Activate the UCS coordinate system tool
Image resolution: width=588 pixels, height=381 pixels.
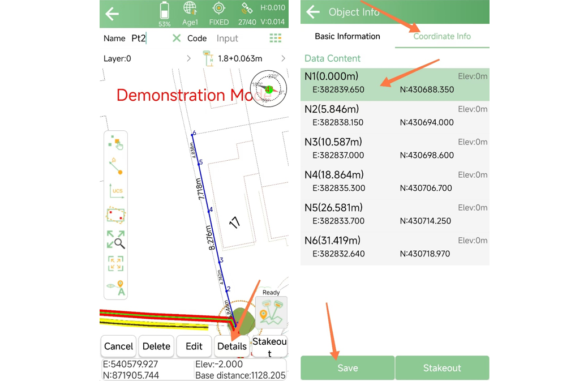[115, 190]
